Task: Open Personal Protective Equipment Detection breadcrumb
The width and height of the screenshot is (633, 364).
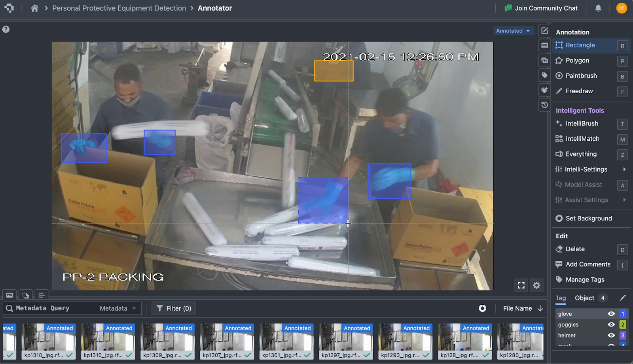Action: coord(119,8)
